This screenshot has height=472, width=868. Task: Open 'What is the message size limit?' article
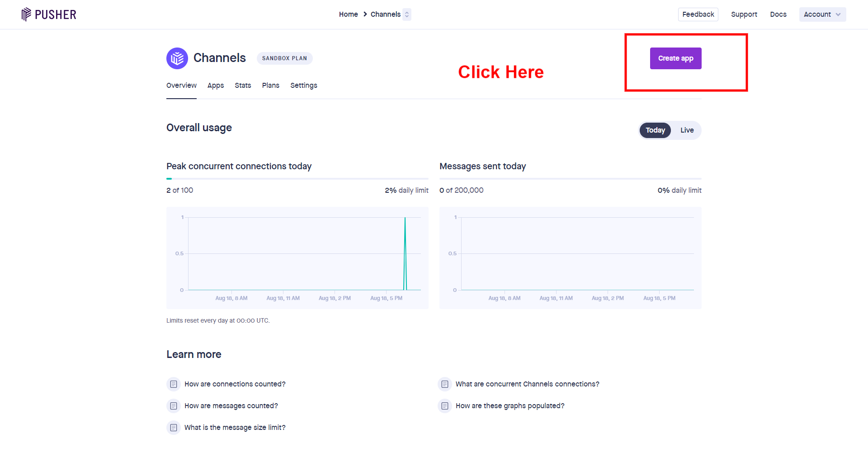[x=235, y=428]
